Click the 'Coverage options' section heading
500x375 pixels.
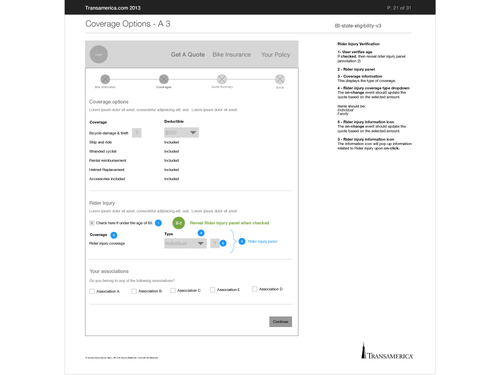pyautogui.click(x=109, y=102)
